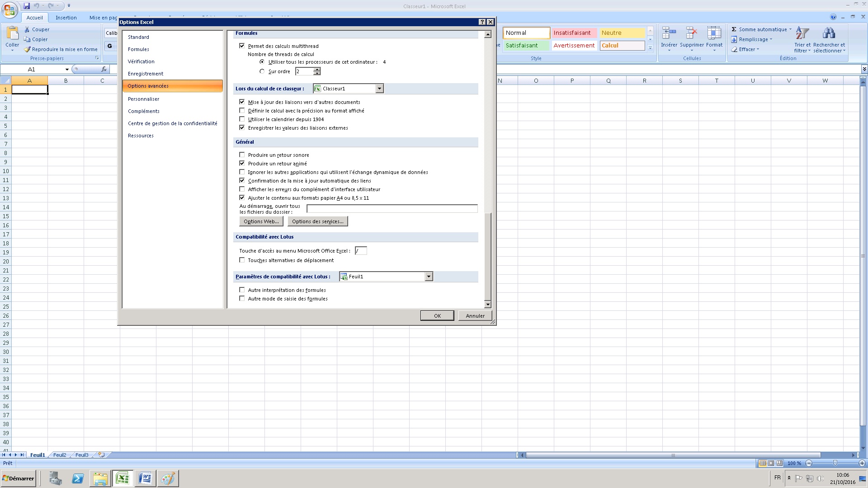
Task: Save workbook from Quick Access toolbar
Action: coord(27,6)
